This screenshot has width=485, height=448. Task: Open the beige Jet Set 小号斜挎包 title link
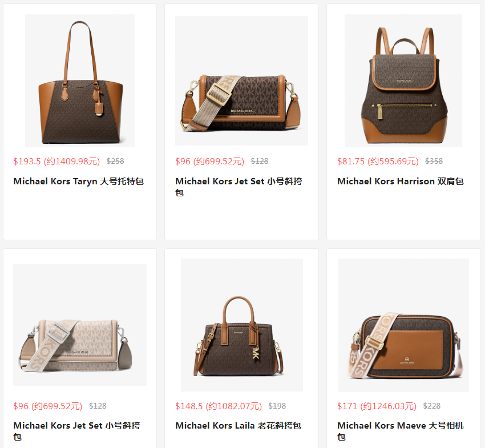click(76, 431)
